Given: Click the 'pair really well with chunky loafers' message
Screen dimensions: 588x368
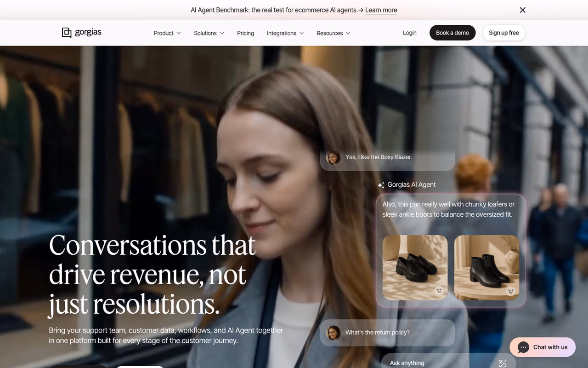Looking at the screenshot, I should click(x=448, y=209).
